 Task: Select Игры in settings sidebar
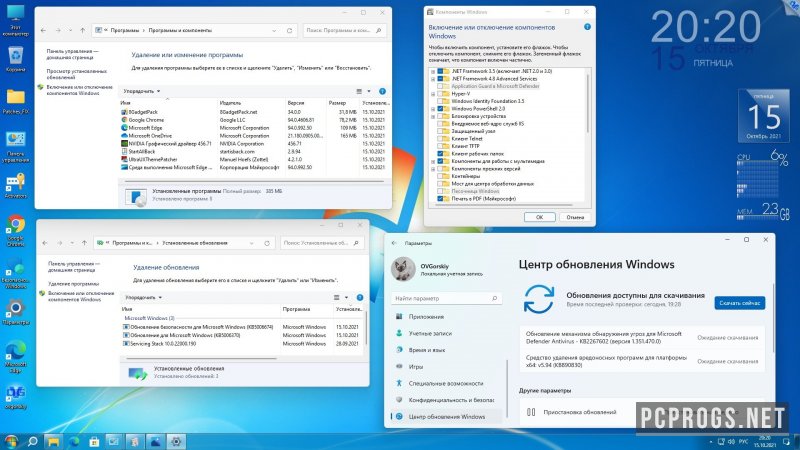416,366
